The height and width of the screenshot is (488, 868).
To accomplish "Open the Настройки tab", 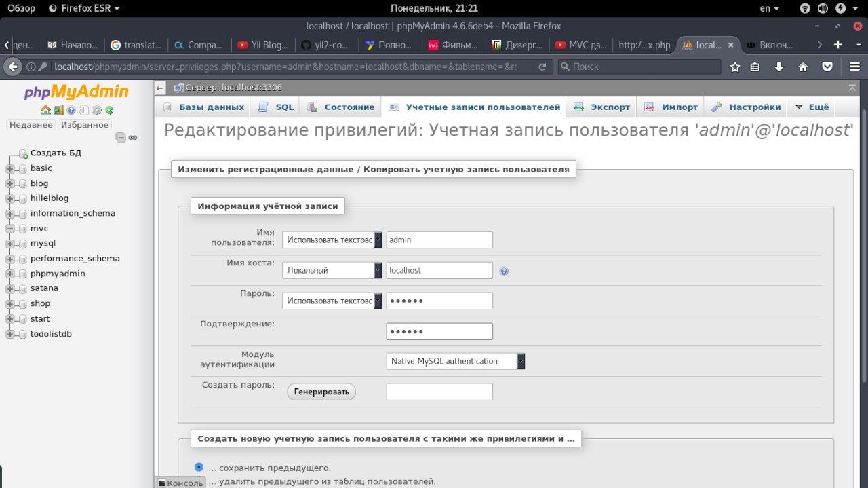I will (747, 107).
